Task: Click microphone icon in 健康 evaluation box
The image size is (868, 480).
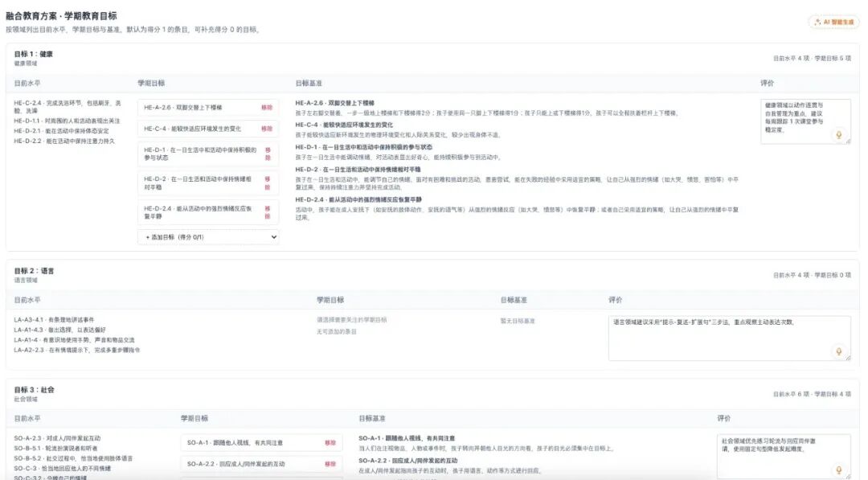Action: (838, 134)
